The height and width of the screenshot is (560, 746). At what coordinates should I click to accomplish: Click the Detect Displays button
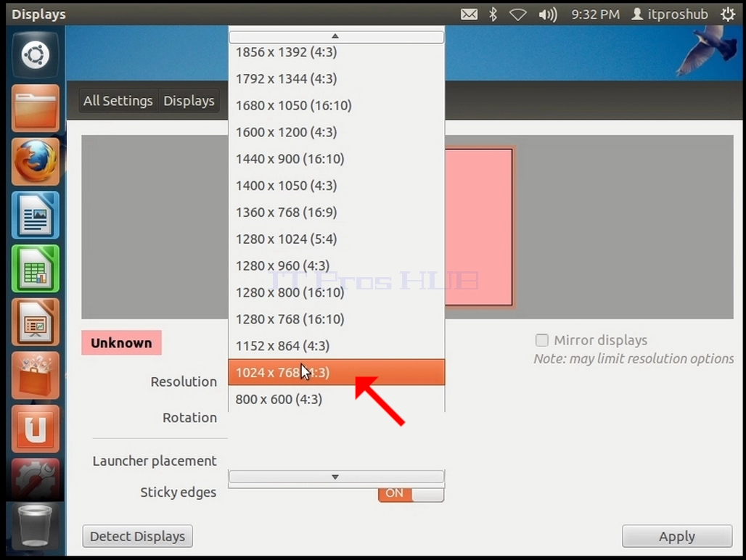[x=137, y=536]
